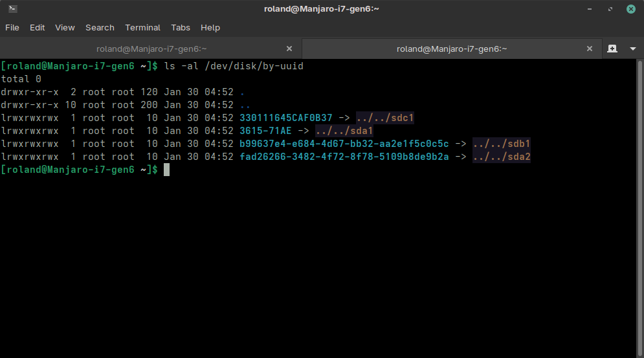The height and width of the screenshot is (358, 644).
Task: Open the Help menu
Action: pos(210,28)
